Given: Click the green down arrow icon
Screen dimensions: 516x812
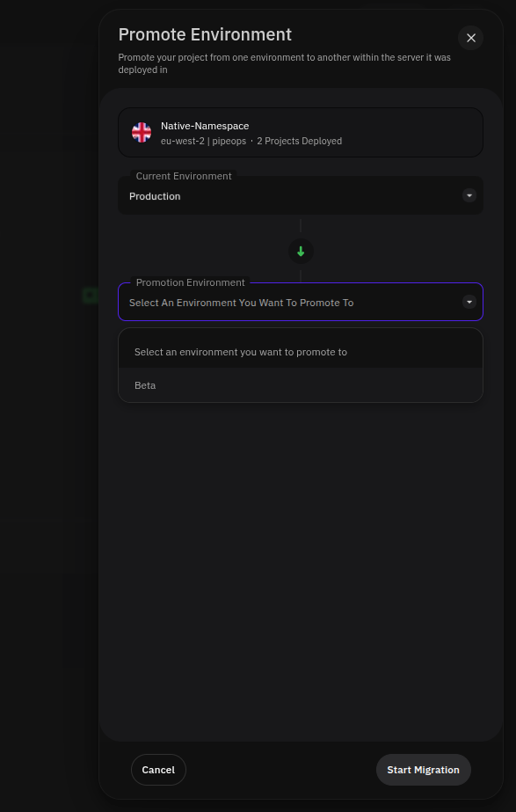Looking at the screenshot, I should [x=301, y=251].
